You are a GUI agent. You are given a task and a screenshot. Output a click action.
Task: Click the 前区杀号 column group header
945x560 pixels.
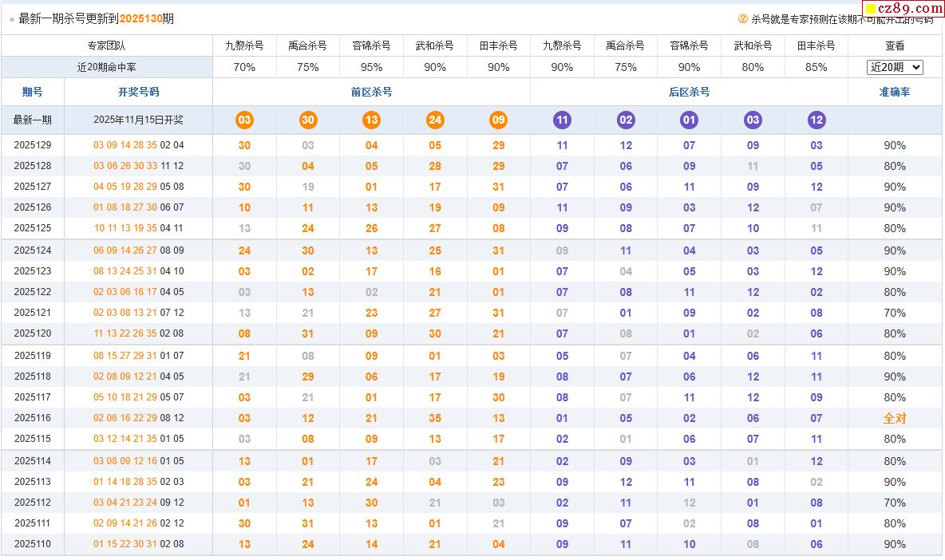[x=371, y=92]
